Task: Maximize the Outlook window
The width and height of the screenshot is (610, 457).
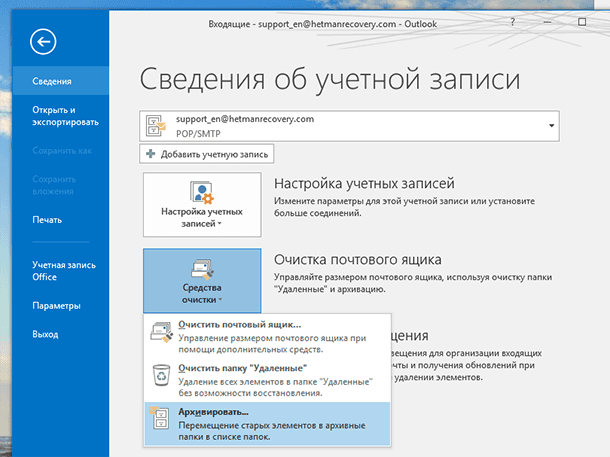Action: (x=582, y=22)
